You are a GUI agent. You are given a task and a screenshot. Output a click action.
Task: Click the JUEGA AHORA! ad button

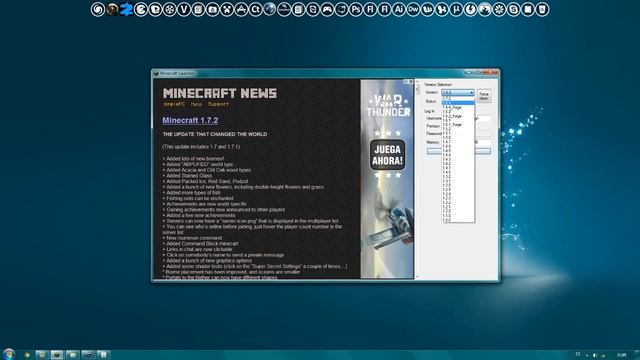coord(387,155)
